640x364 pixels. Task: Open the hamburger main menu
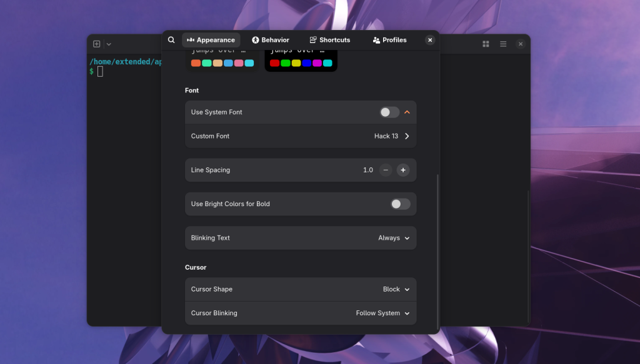[x=503, y=44]
